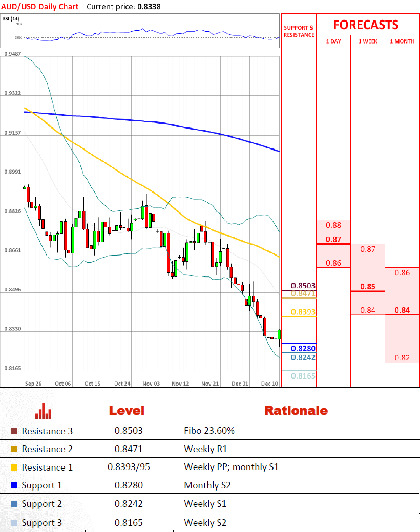
Task: Click the 0.8393 yellow level label beside chart
Action: click(303, 312)
